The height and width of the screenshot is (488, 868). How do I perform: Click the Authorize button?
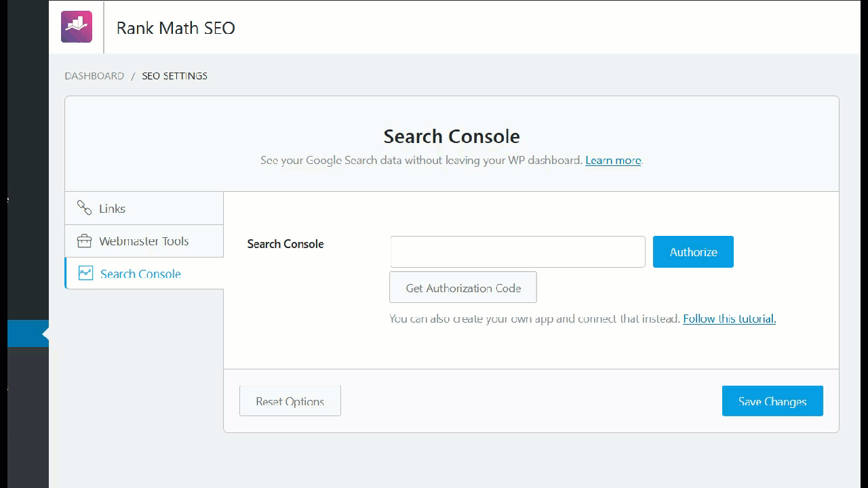693,251
